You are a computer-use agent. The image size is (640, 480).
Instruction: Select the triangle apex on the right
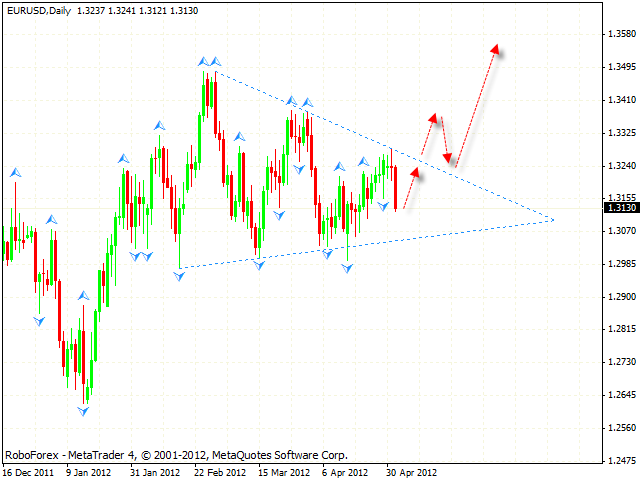click(553, 218)
